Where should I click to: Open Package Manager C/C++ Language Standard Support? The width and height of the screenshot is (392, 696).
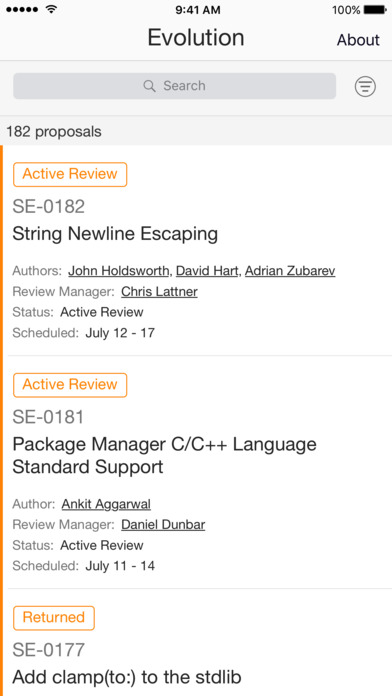(x=164, y=456)
